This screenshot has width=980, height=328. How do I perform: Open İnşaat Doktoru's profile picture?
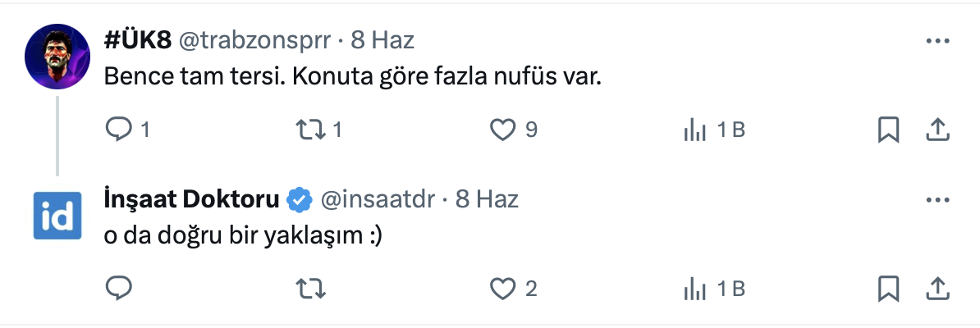tap(56, 215)
